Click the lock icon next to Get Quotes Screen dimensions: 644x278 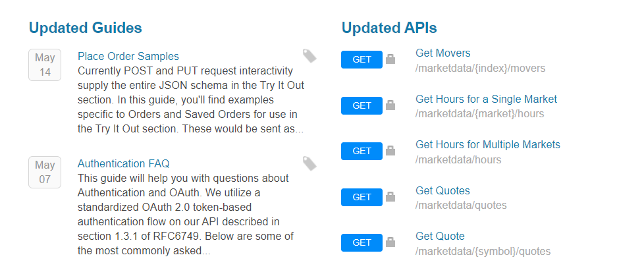390,197
